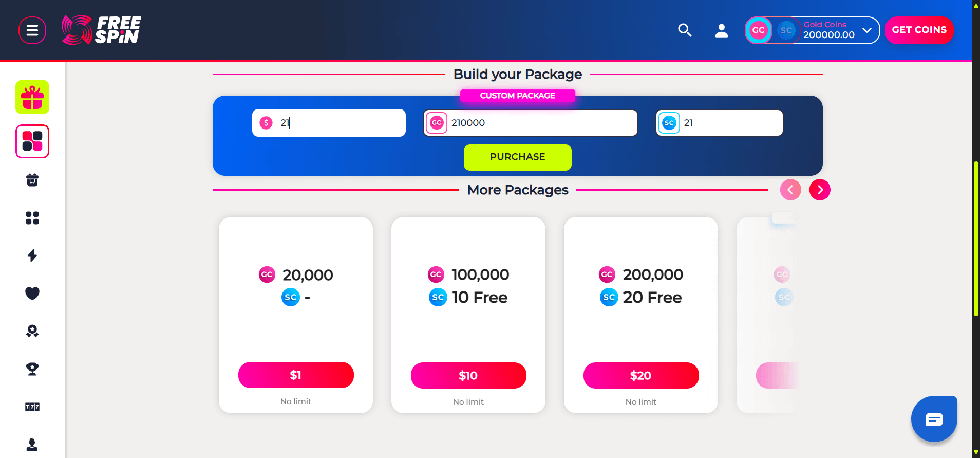
Task: Click the gift box sidebar icon
Action: (x=32, y=97)
